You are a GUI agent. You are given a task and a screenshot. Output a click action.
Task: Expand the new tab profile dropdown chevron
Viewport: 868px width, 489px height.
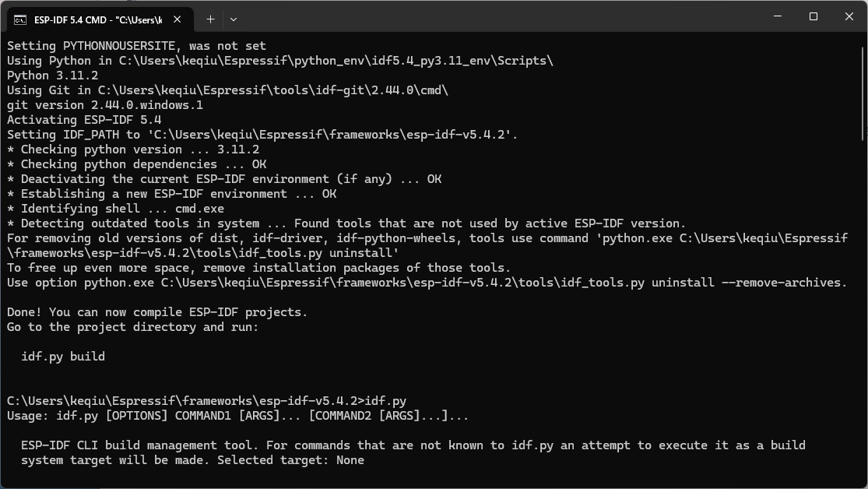pyautogui.click(x=233, y=19)
